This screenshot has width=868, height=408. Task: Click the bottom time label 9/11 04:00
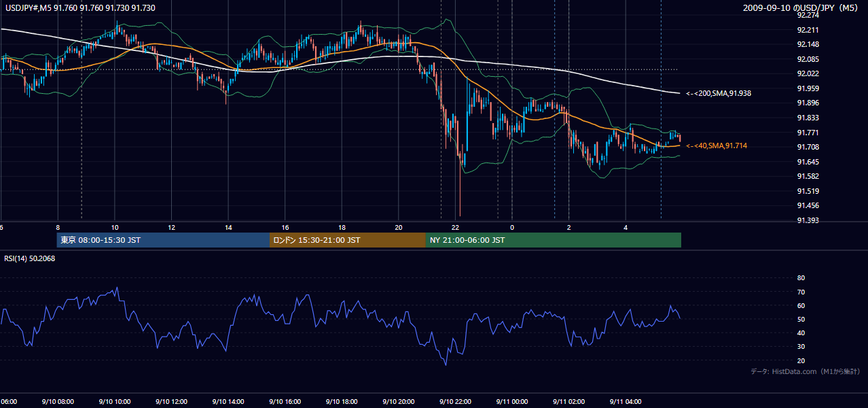click(626, 402)
